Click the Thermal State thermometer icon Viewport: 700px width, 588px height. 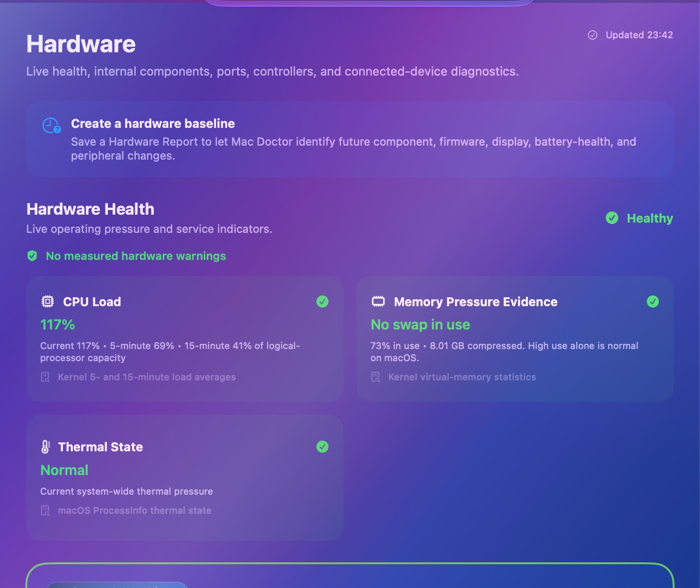46,447
